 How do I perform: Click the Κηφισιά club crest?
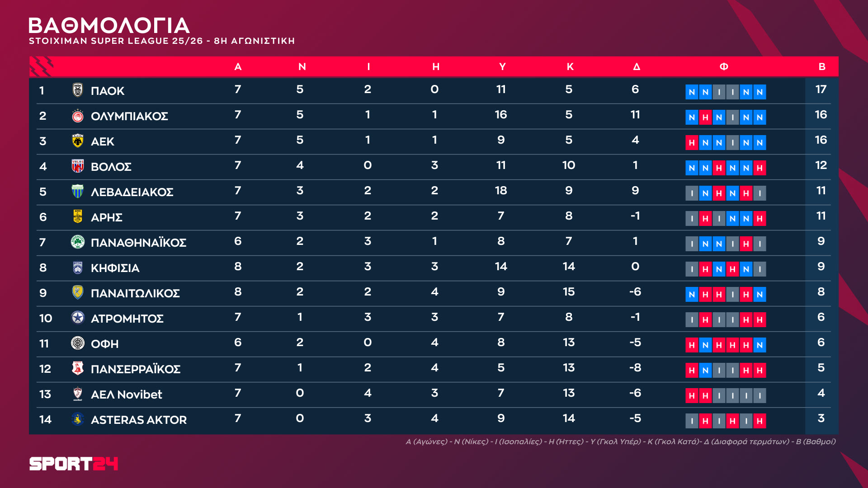pos(78,267)
